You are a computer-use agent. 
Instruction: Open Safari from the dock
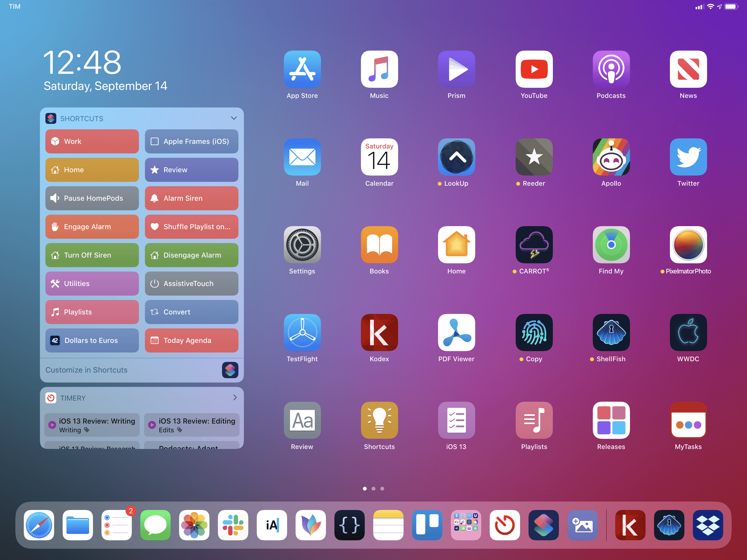coord(39,525)
